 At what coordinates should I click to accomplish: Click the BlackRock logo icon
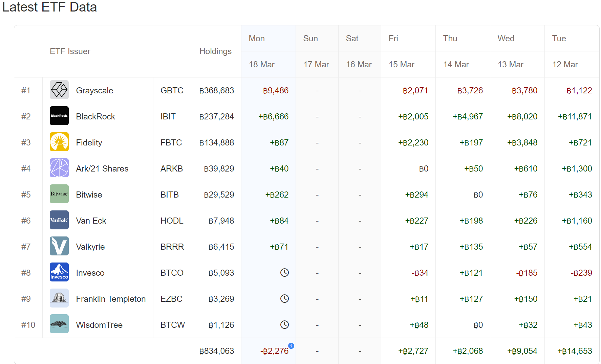pos(59,116)
